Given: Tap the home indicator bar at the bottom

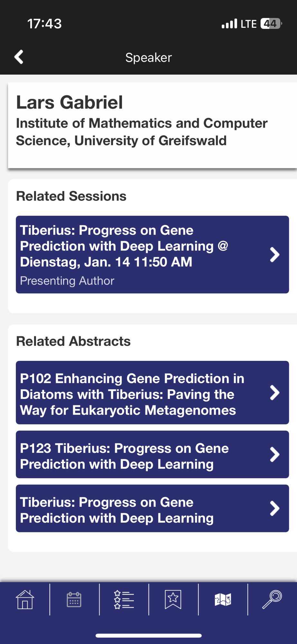Looking at the screenshot, I should coord(148,636).
